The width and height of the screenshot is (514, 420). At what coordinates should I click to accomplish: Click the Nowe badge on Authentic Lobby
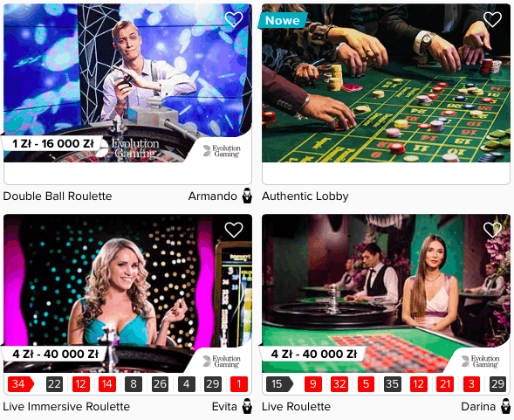(x=283, y=20)
